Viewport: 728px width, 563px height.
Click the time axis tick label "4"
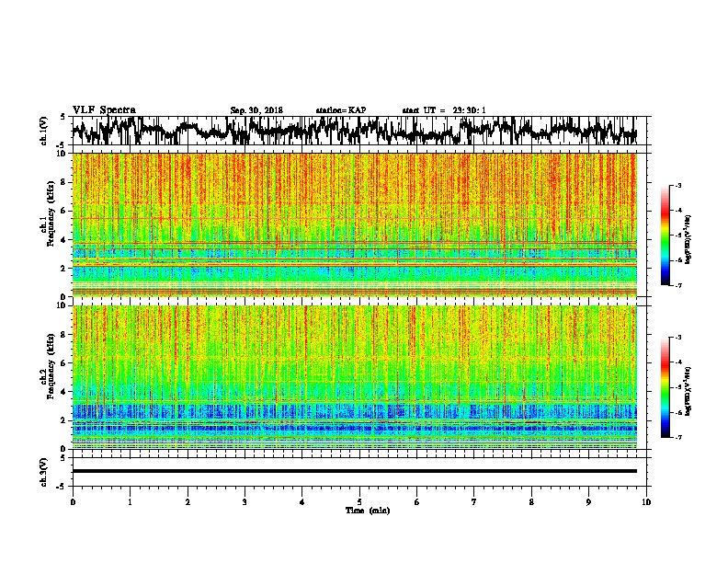tap(301, 502)
